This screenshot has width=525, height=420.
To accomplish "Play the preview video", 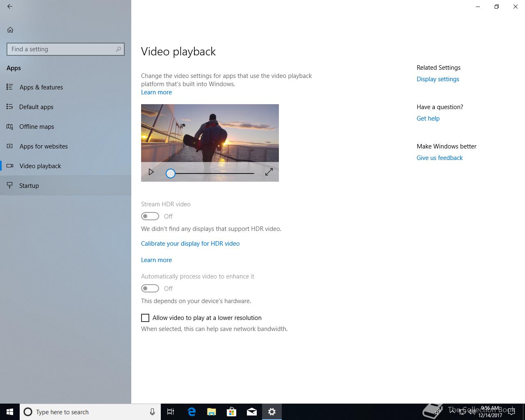I will (x=151, y=172).
